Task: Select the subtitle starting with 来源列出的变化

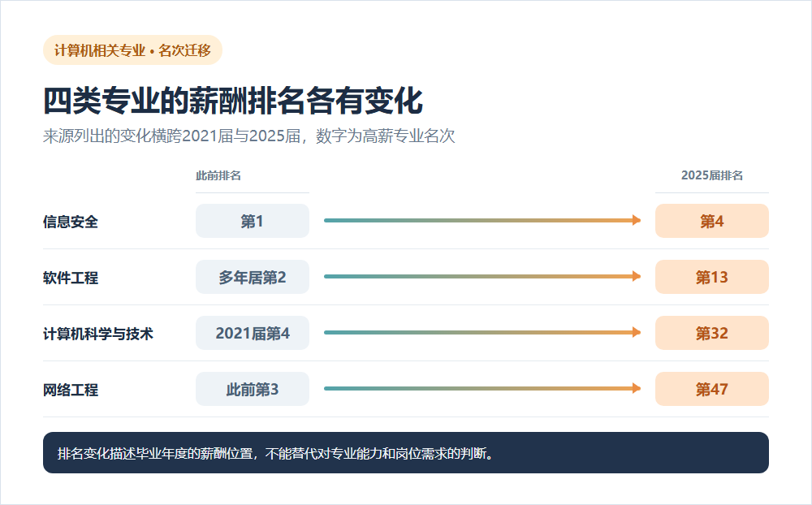Action: click(248, 136)
